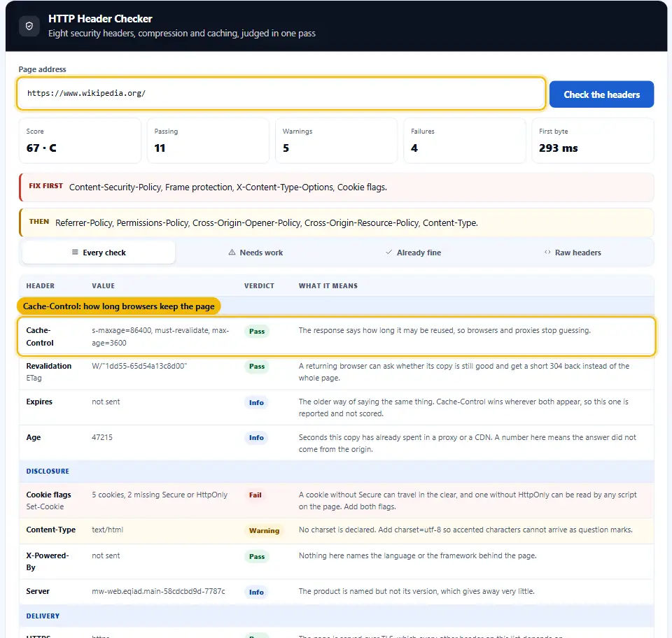Click the Check the headers button
The image size is (672, 638).
coord(601,94)
